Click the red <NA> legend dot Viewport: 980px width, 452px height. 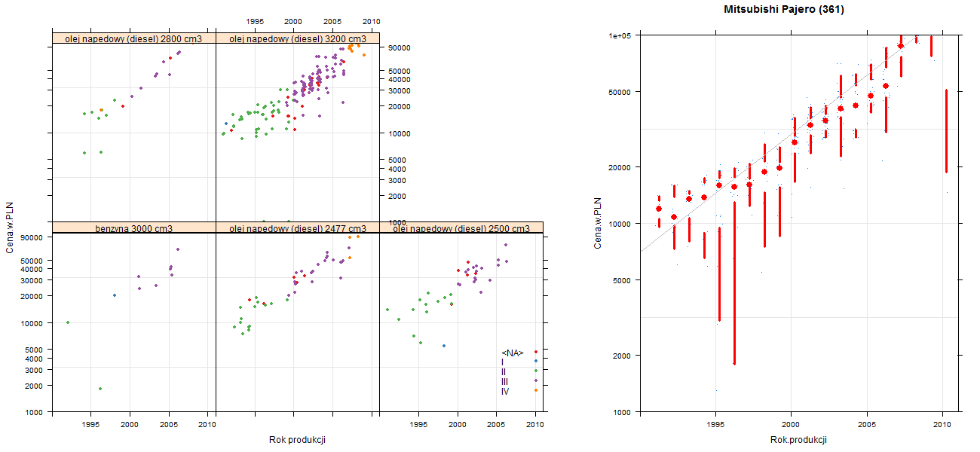point(535,352)
